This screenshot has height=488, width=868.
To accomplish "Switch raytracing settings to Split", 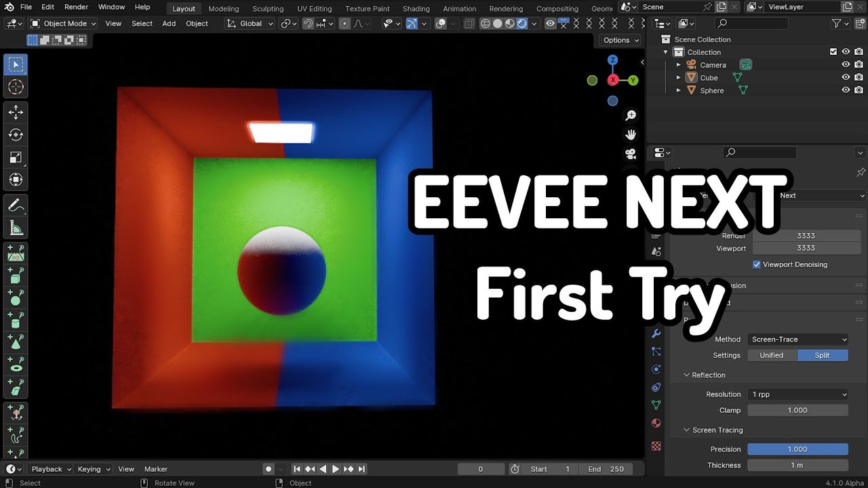I will 823,355.
